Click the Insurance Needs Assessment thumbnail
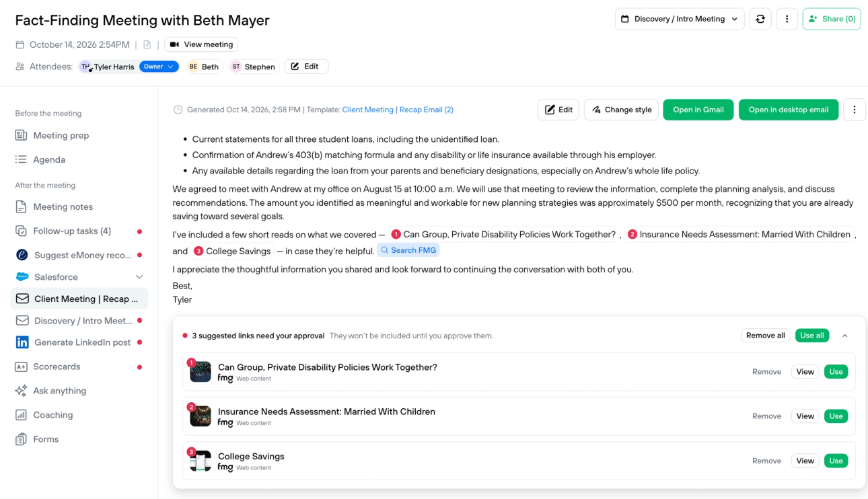868x499 pixels. click(200, 416)
